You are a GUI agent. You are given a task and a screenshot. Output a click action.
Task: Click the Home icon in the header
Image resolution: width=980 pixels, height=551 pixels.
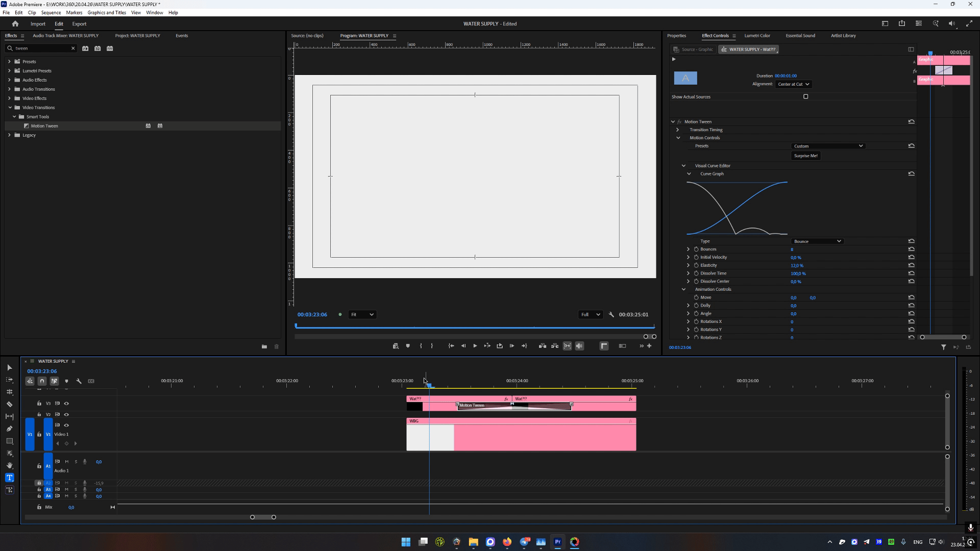point(15,23)
